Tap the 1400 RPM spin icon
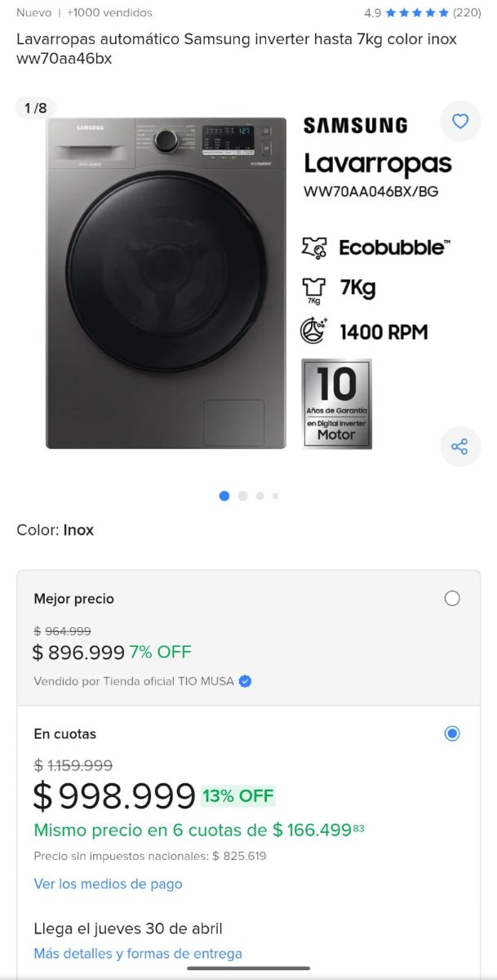The height and width of the screenshot is (980, 497). (x=313, y=331)
